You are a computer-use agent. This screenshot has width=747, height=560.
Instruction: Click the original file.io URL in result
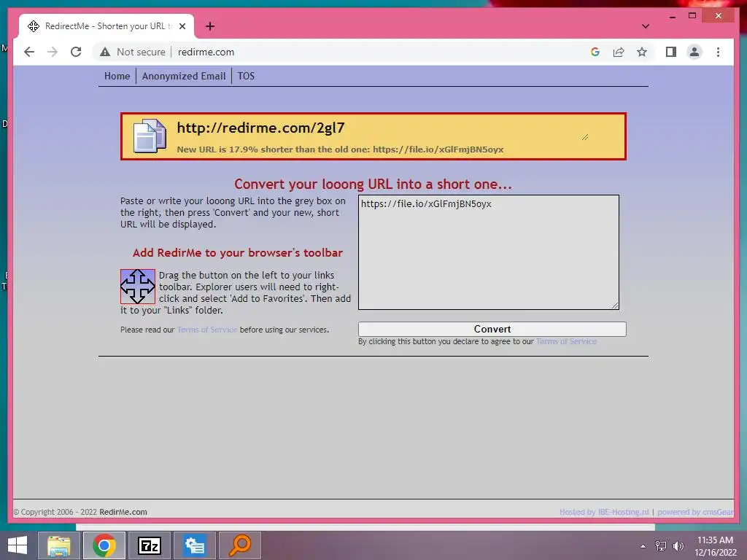pyautogui.click(x=438, y=149)
